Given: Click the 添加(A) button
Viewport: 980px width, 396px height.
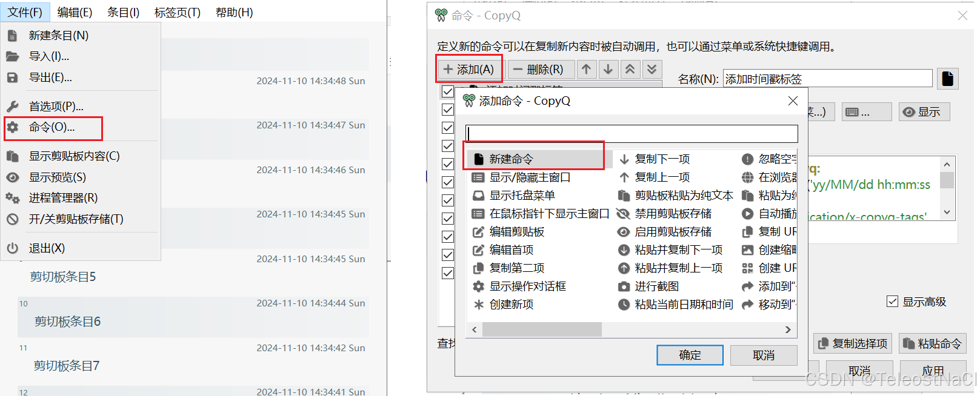Looking at the screenshot, I should (469, 69).
